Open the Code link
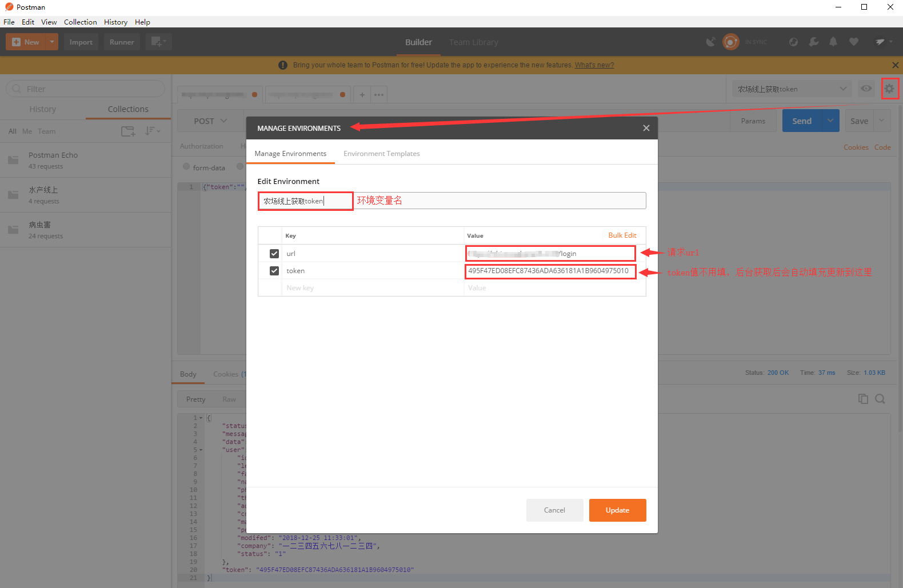Image resolution: width=903 pixels, height=588 pixels. (882, 147)
